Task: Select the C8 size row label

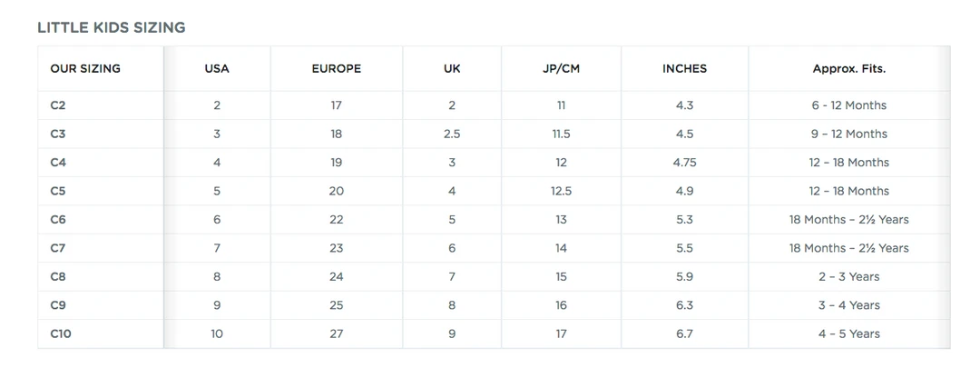Action: [58, 277]
